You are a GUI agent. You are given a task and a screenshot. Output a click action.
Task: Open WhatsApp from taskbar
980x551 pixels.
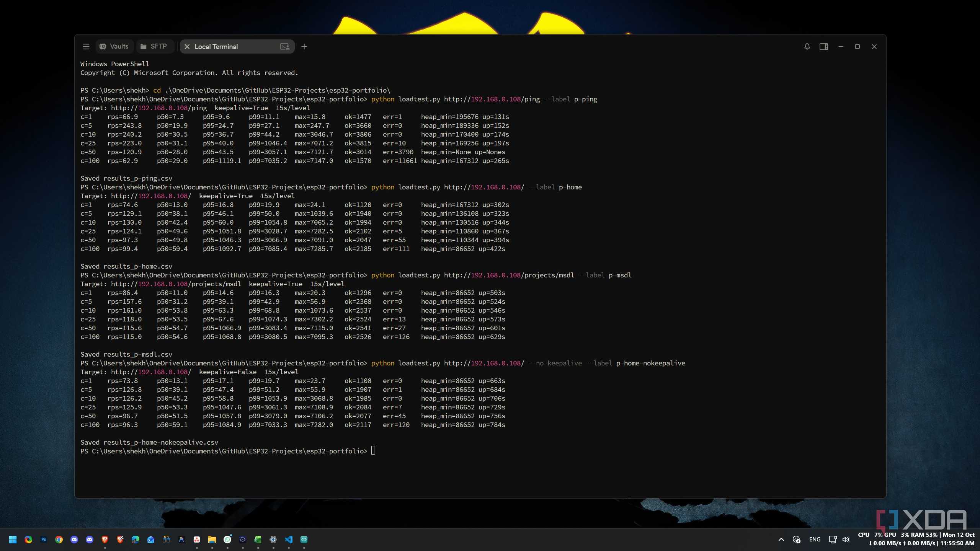click(x=227, y=540)
